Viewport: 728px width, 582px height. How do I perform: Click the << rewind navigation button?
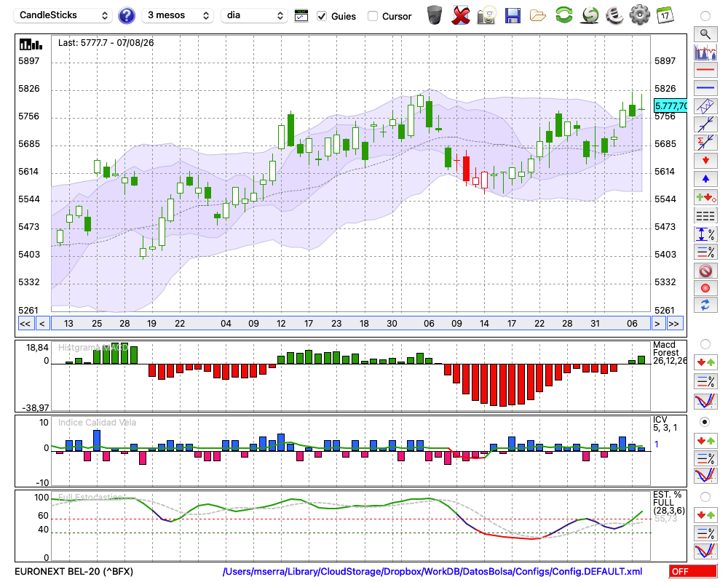[25, 324]
